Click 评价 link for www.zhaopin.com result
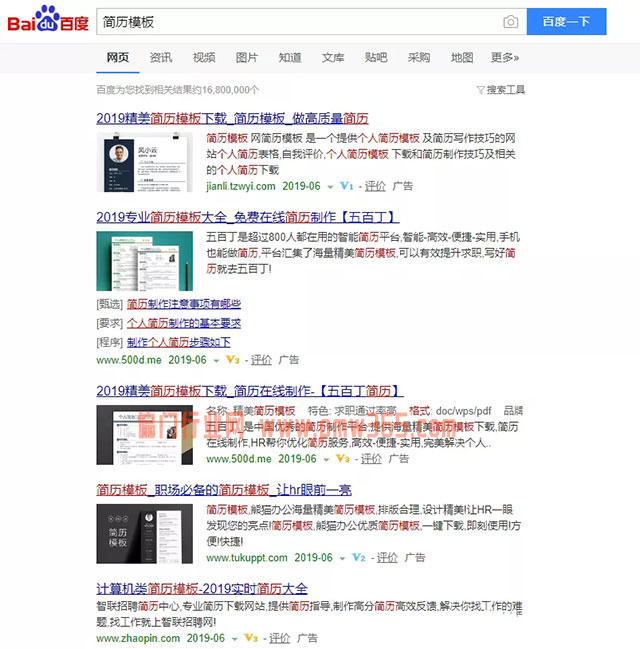Image resolution: width=640 pixels, height=649 pixels. click(x=279, y=638)
